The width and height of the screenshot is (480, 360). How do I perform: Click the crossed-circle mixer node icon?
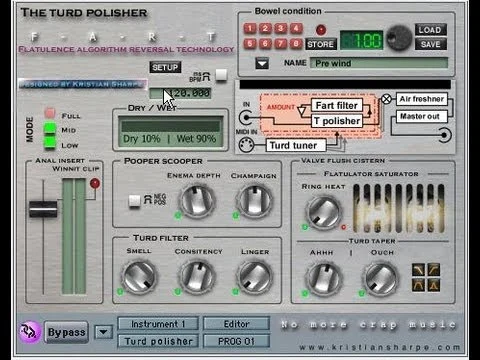386,99
